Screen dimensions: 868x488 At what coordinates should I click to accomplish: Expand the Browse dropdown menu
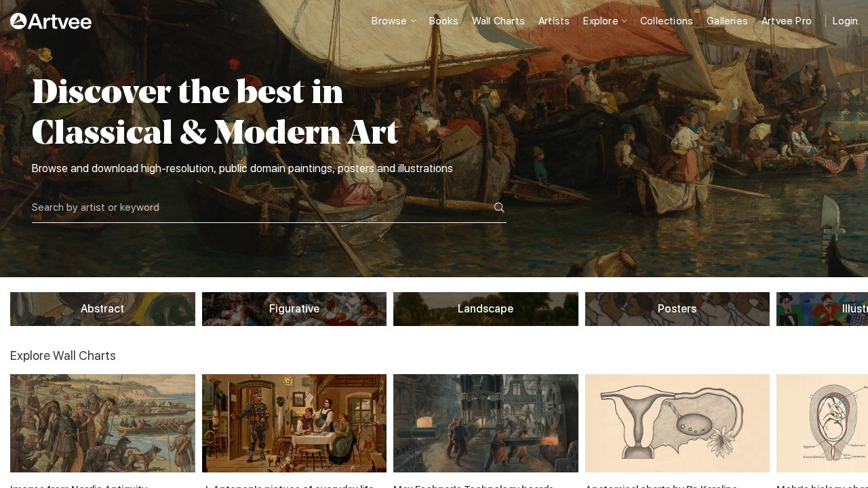click(393, 21)
